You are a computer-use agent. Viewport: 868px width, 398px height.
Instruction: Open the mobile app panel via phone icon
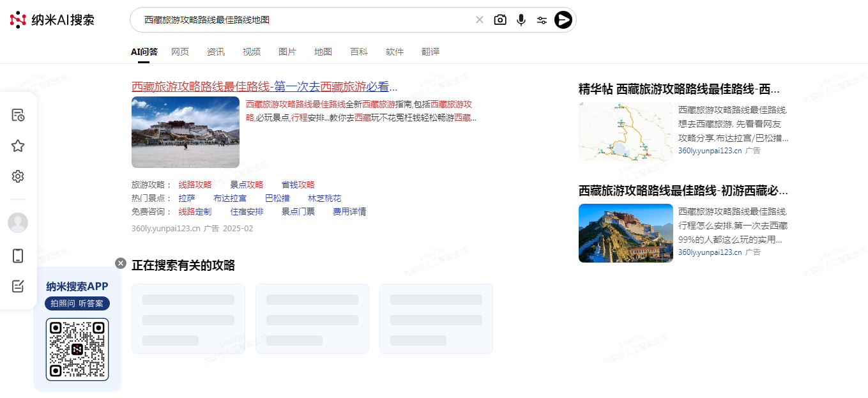[x=17, y=255]
